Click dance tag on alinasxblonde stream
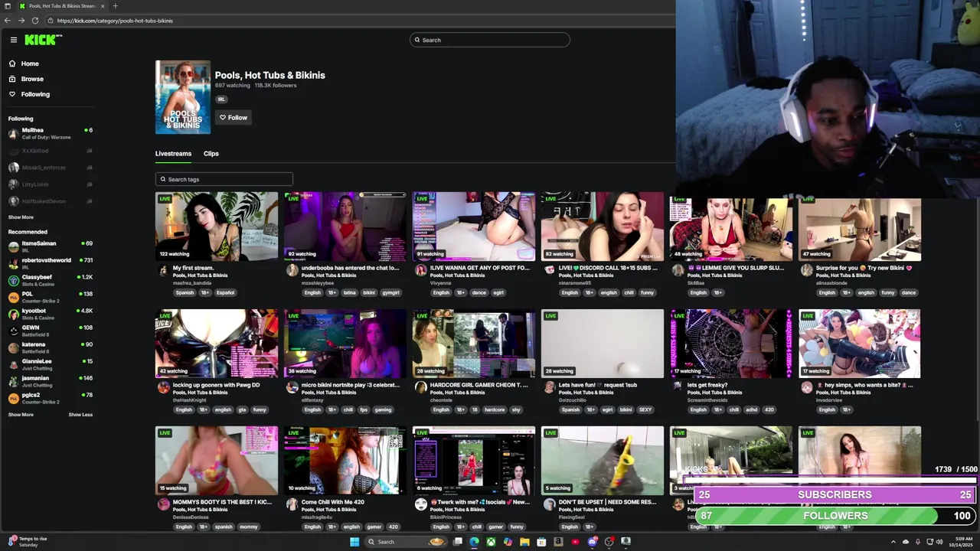 909,292
